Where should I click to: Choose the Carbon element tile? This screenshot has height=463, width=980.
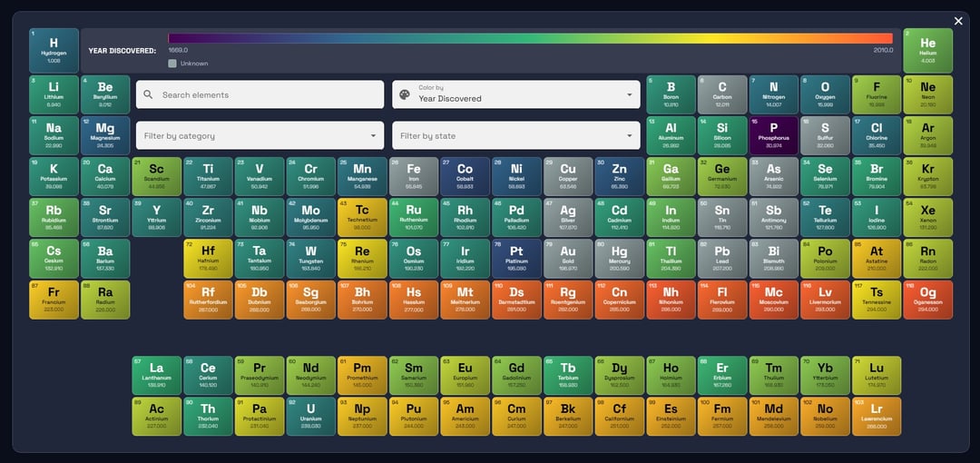click(x=722, y=94)
